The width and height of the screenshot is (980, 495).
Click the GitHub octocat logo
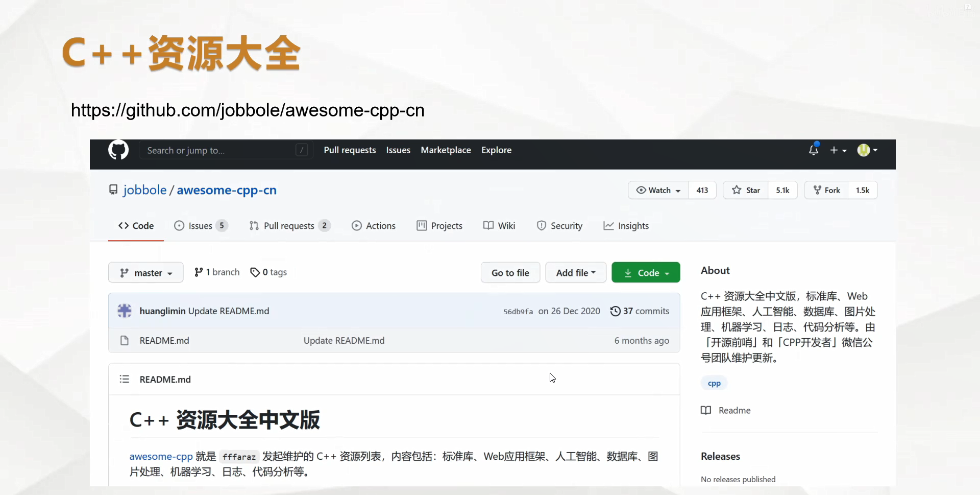pyautogui.click(x=118, y=150)
